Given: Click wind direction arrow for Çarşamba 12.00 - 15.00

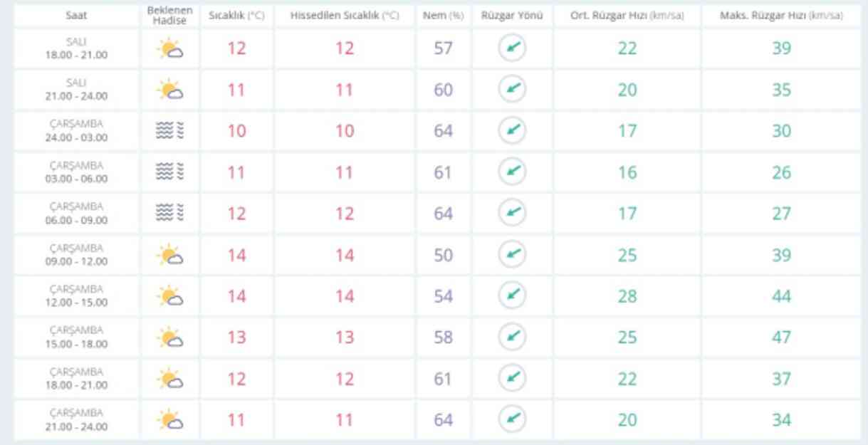Looking at the screenshot, I should coord(512,295).
